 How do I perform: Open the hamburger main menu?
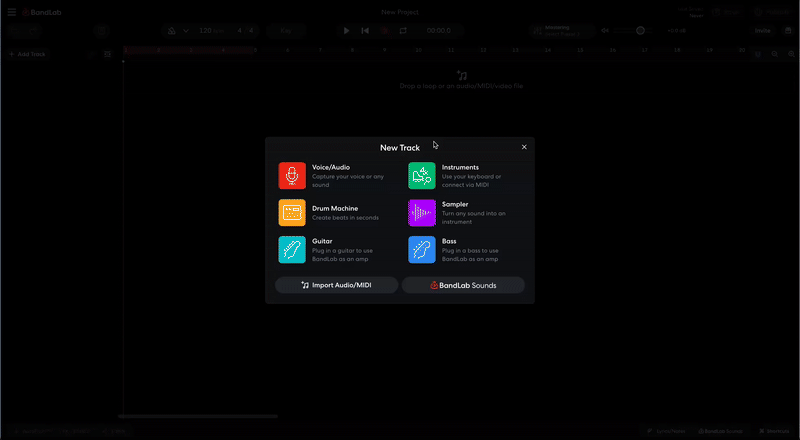[11, 12]
